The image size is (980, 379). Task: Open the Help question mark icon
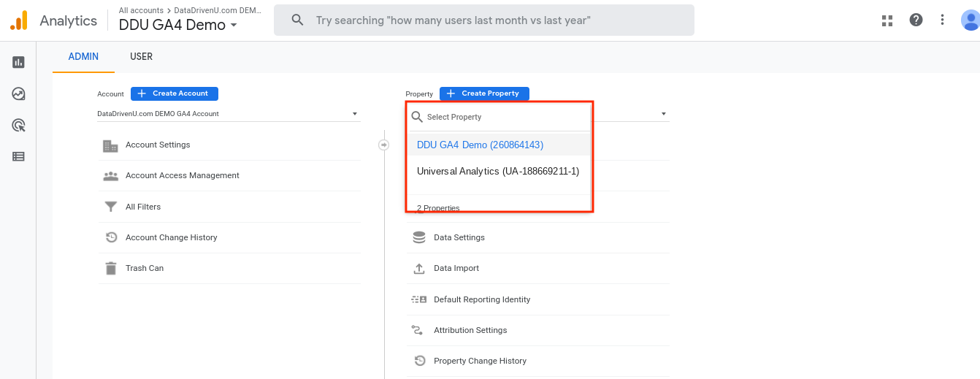click(916, 20)
